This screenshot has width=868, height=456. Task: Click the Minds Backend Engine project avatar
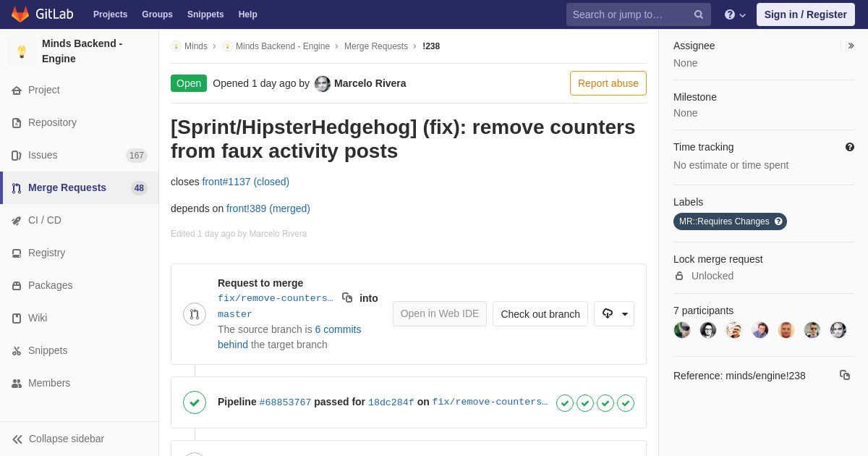point(22,51)
